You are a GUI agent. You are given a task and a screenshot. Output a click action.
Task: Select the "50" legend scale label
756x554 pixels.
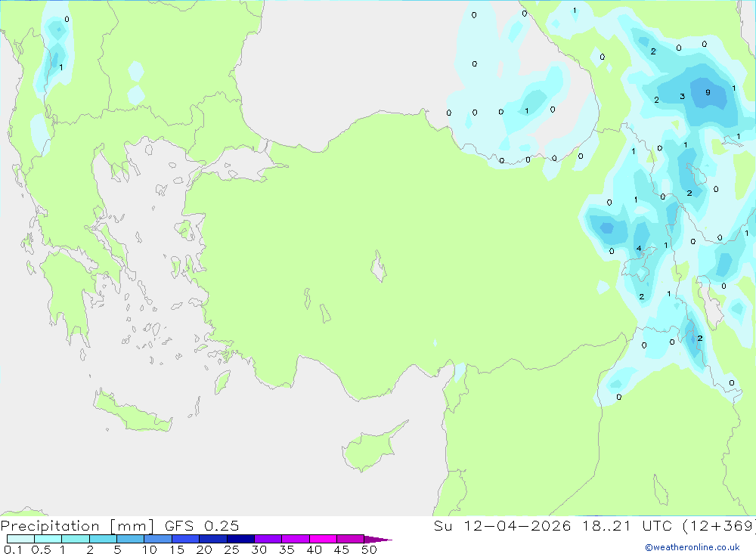[x=369, y=549]
